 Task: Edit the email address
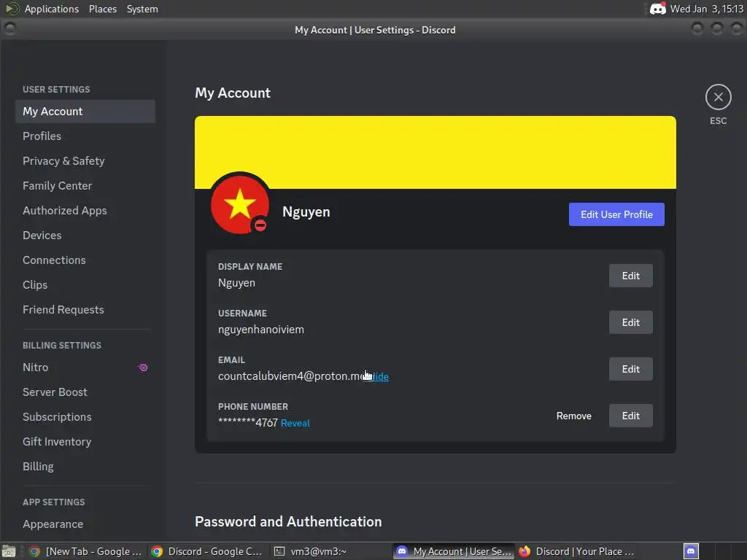point(631,369)
